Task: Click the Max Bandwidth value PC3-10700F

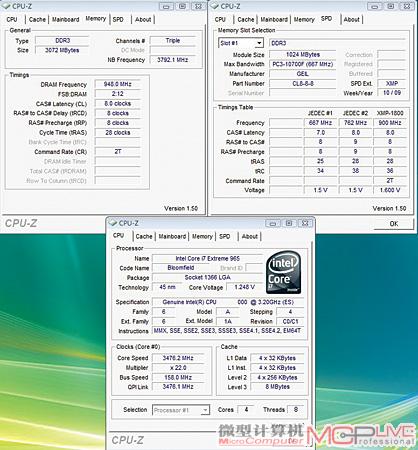Action: pos(303,64)
